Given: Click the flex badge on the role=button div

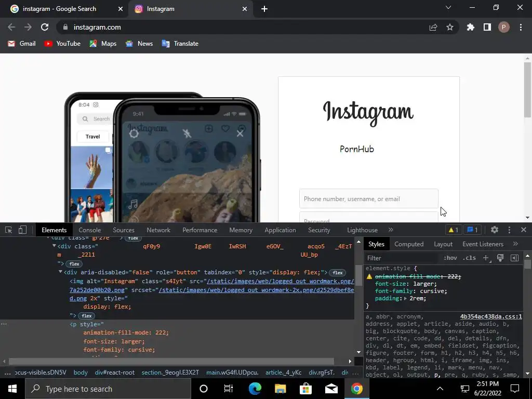Looking at the screenshot, I should (x=338, y=272).
